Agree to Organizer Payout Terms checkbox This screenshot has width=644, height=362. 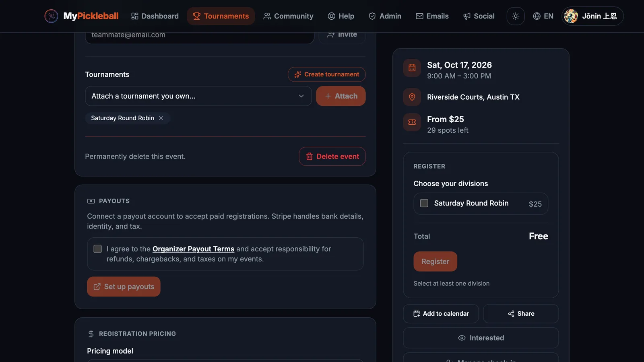(x=97, y=249)
